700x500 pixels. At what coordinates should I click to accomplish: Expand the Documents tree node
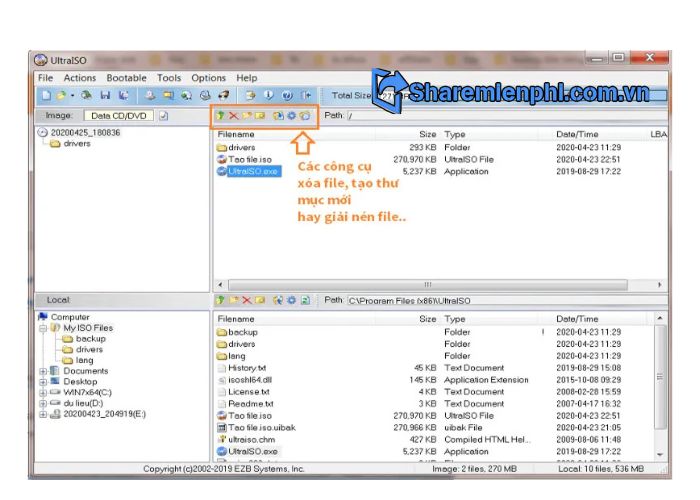[43, 371]
